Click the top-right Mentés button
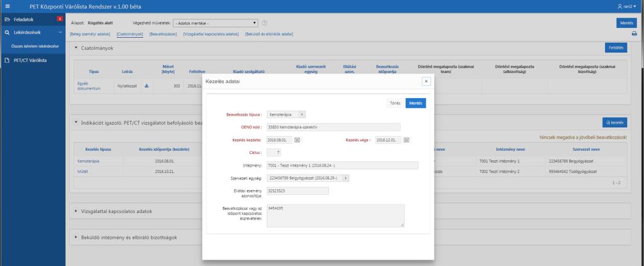Image resolution: width=644 pixels, height=266 pixels. pos(626,23)
